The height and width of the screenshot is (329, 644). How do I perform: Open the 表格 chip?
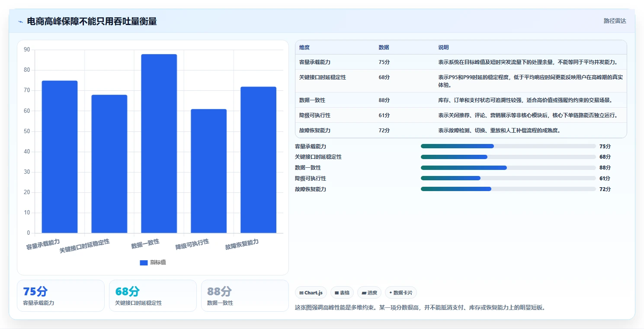point(342,293)
